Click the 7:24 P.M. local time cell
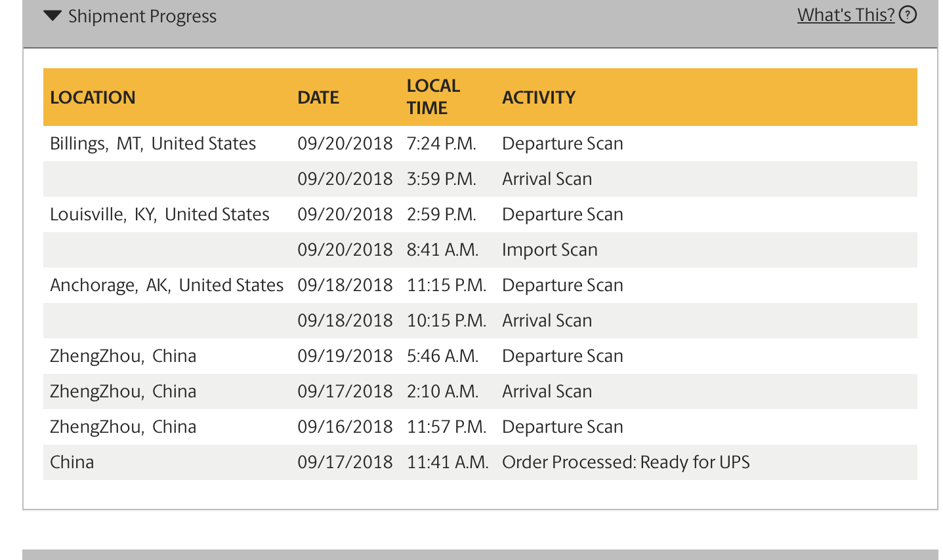Screen dimensions: 943x560 click(x=441, y=144)
